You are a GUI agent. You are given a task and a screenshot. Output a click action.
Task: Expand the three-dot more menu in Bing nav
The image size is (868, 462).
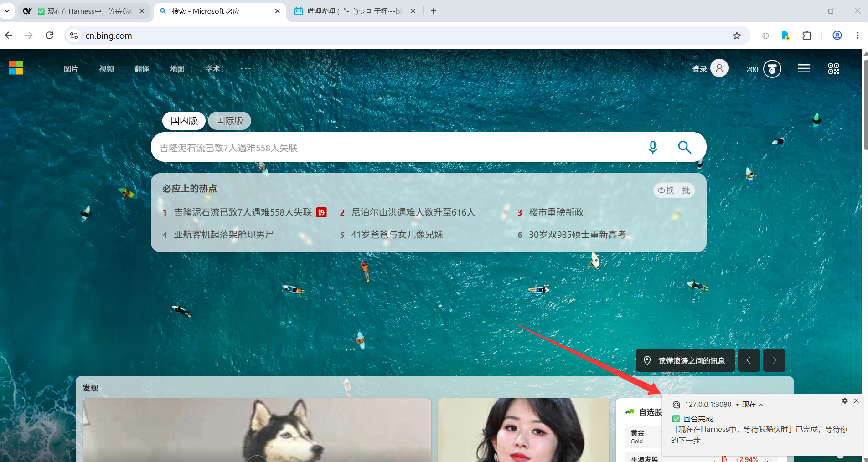pyautogui.click(x=245, y=69)
